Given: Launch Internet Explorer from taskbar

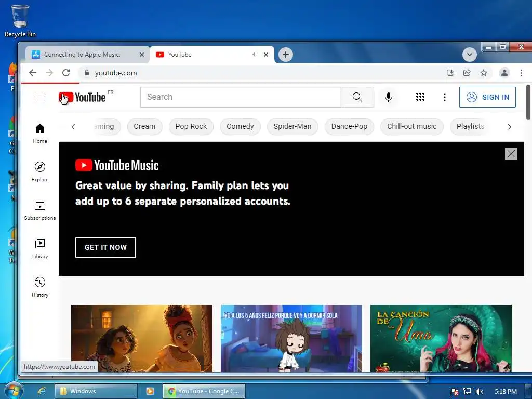Looking at the screenshot, I should [x=42, y=391].
